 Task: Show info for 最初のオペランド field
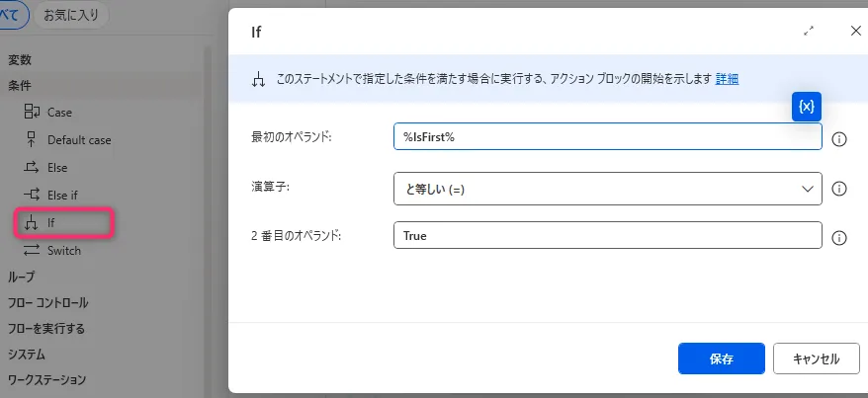pyautogui.click(x=840, y=139)
